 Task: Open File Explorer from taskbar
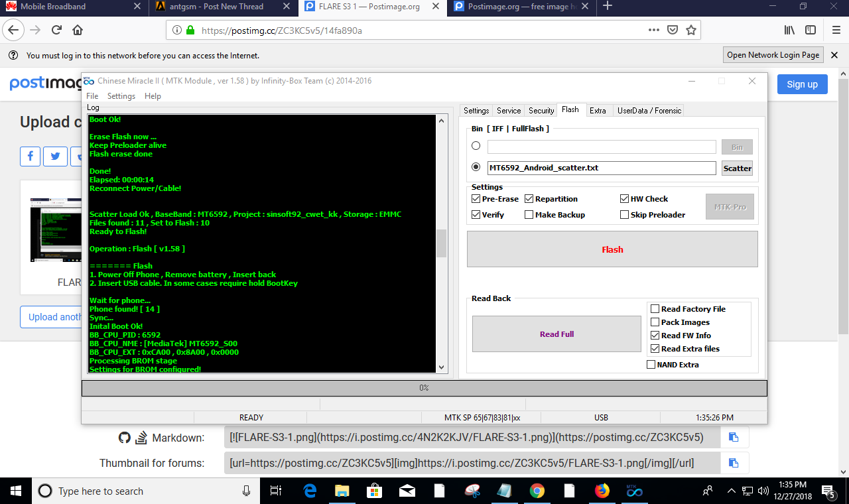[342, 491]
